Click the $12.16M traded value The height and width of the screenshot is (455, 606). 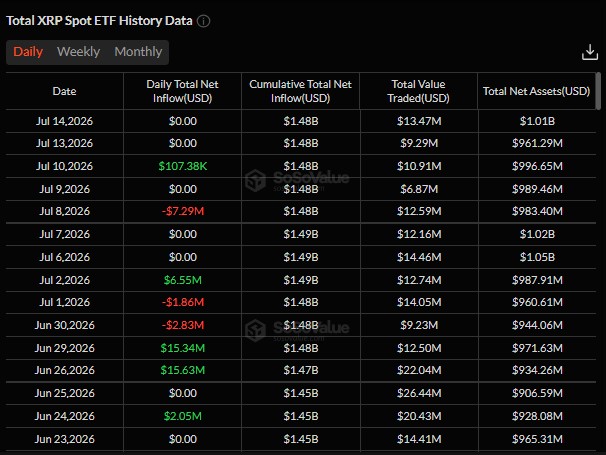(x=419, y=234)
